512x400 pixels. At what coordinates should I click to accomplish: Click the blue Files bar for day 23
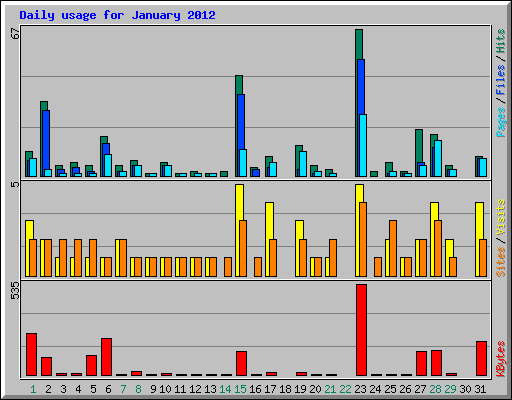click(x=361, y=87)
